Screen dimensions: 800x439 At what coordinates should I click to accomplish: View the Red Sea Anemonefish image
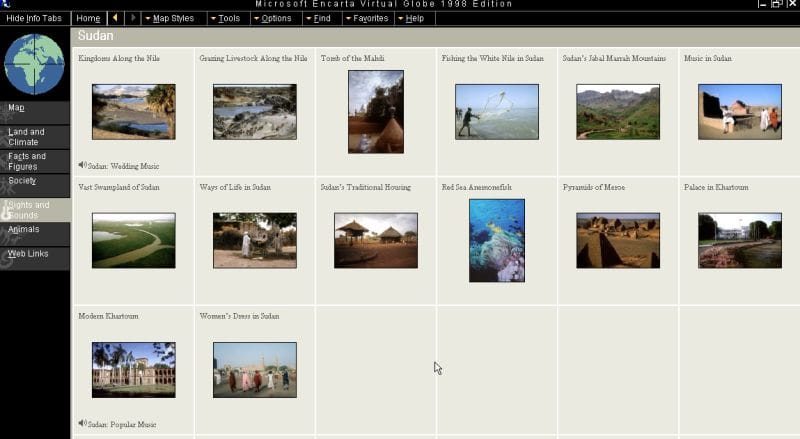tap(496, 240)
